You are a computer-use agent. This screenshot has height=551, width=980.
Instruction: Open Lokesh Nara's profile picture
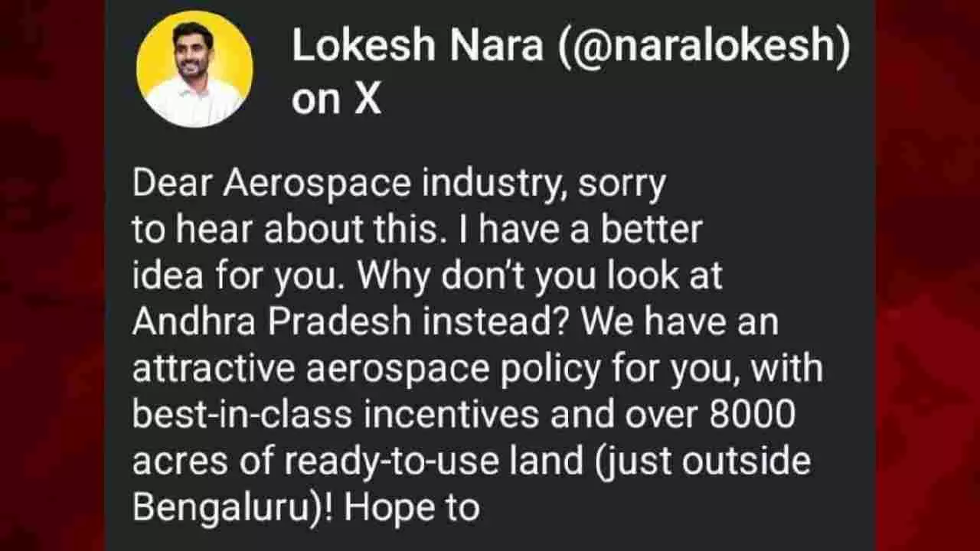click(194, 70)
